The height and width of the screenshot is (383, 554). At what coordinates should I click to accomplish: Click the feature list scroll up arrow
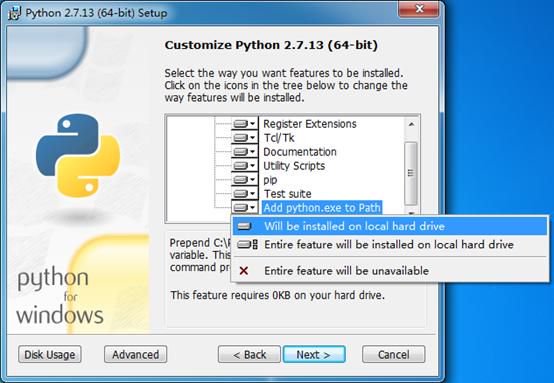pos(411,124)
